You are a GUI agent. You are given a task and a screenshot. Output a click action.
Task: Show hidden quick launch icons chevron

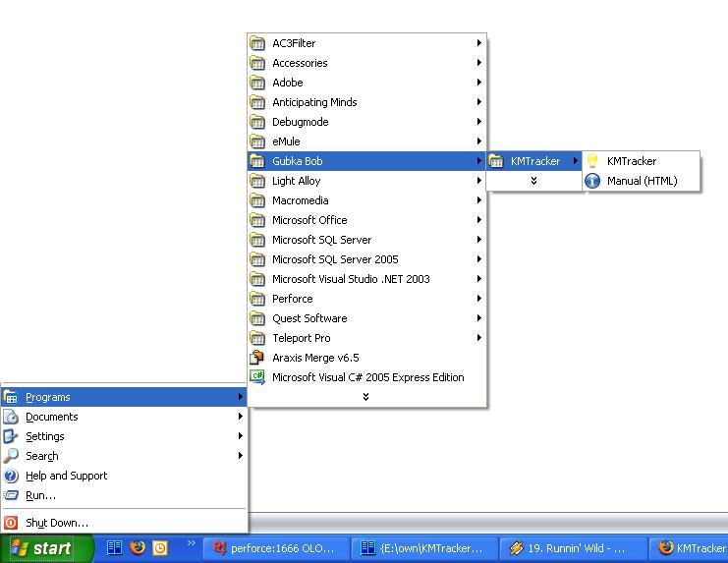(x=191, y=543)
